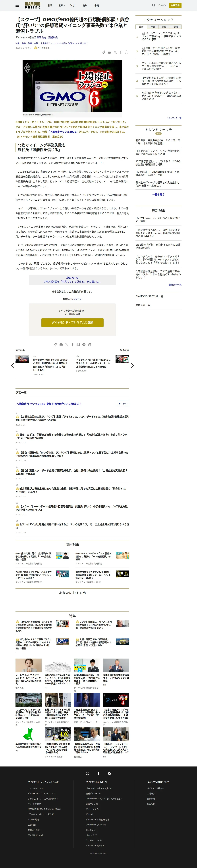Click the main GMO article image

click(72, 86)
